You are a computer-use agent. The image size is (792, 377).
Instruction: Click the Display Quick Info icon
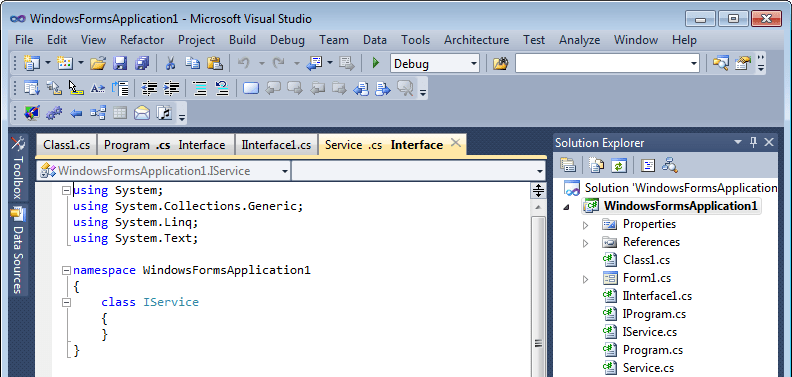tap(76, 88)
